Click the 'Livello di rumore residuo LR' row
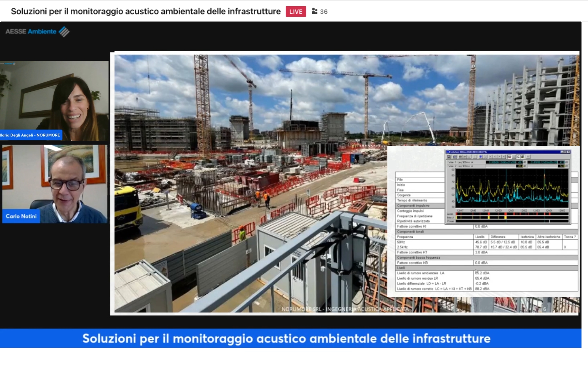Image resolution: width=588 pixels, height=392 pixels. [486, 278]
